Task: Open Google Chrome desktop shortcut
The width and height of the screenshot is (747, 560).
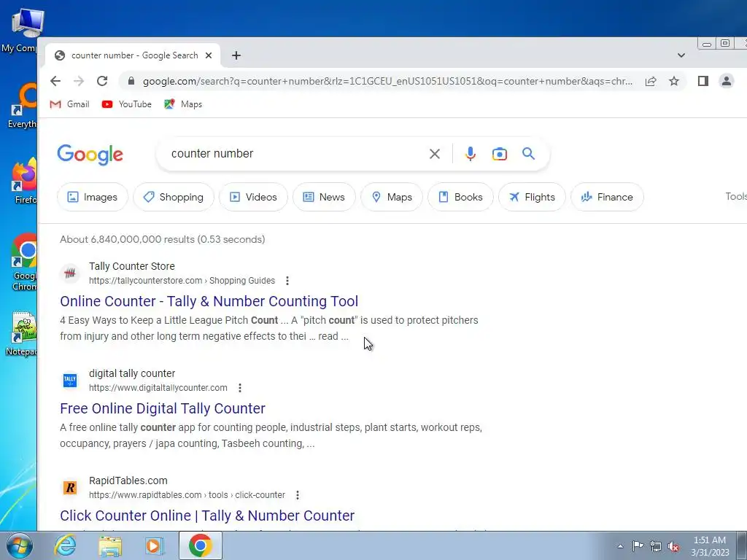Action: [24, 262]
